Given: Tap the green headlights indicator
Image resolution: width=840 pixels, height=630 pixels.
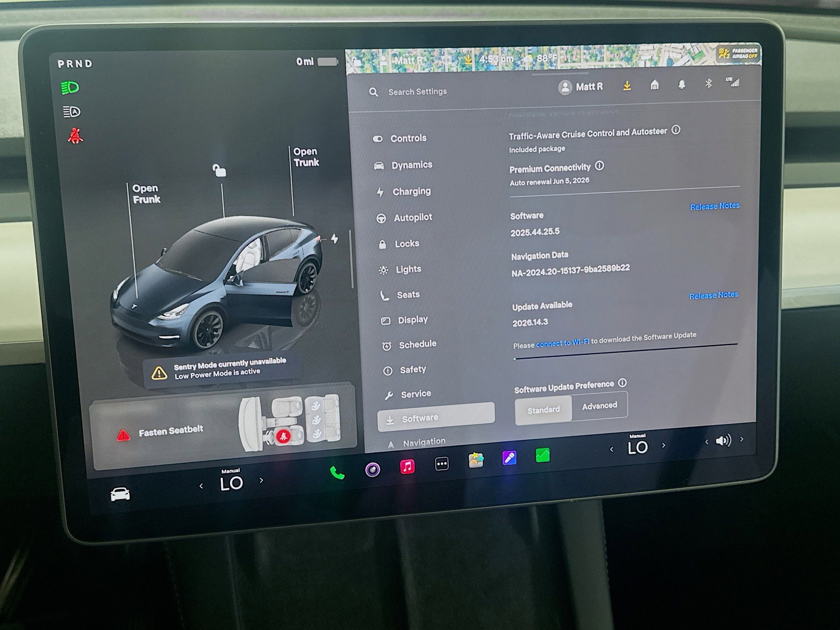Looking at the screenshot, I should [x=70, y=87].
